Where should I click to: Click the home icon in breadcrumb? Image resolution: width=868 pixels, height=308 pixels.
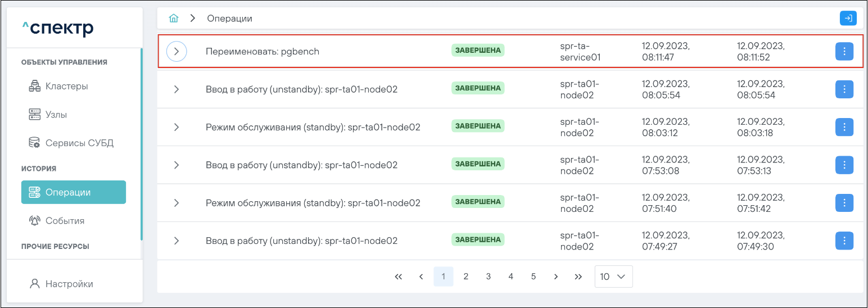[x=174, y=19]
